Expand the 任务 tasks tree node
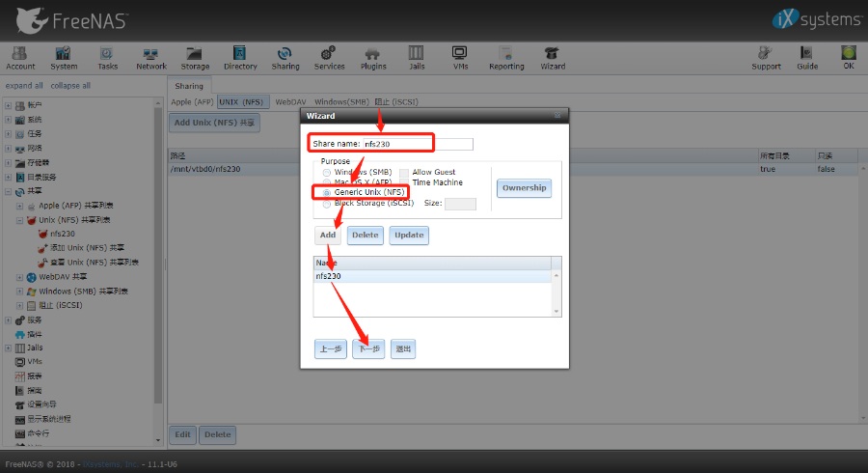The width and height of the screenshot is (868, 473). pyautogui.click(x=8, y=134)
